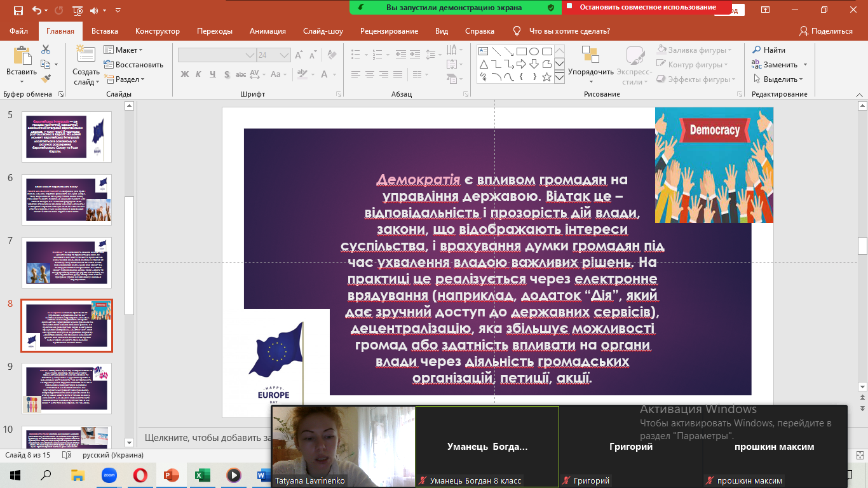This screenshot has height=488, width=868.
Task: Select the text box shape in gallery
Action: 483,51
